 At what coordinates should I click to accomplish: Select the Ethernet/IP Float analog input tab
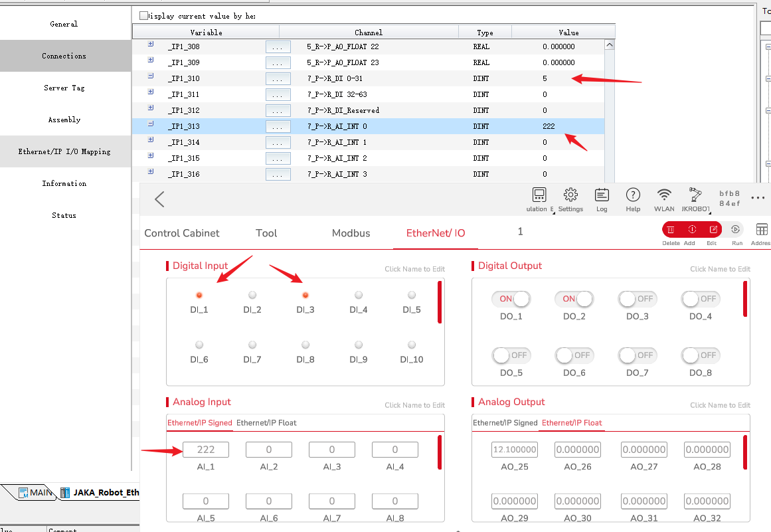(266, 422)
